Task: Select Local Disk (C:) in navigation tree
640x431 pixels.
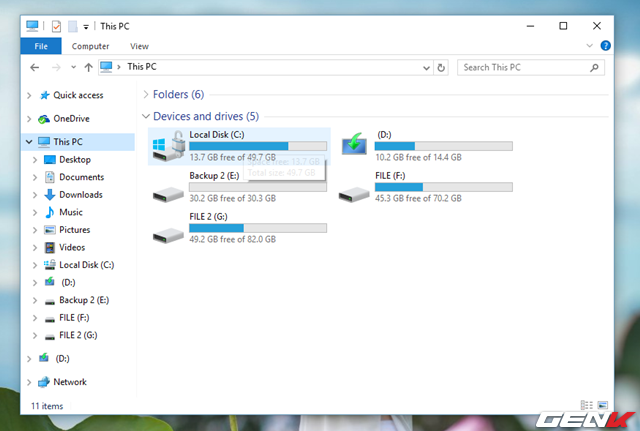Action: pos(79,265)
